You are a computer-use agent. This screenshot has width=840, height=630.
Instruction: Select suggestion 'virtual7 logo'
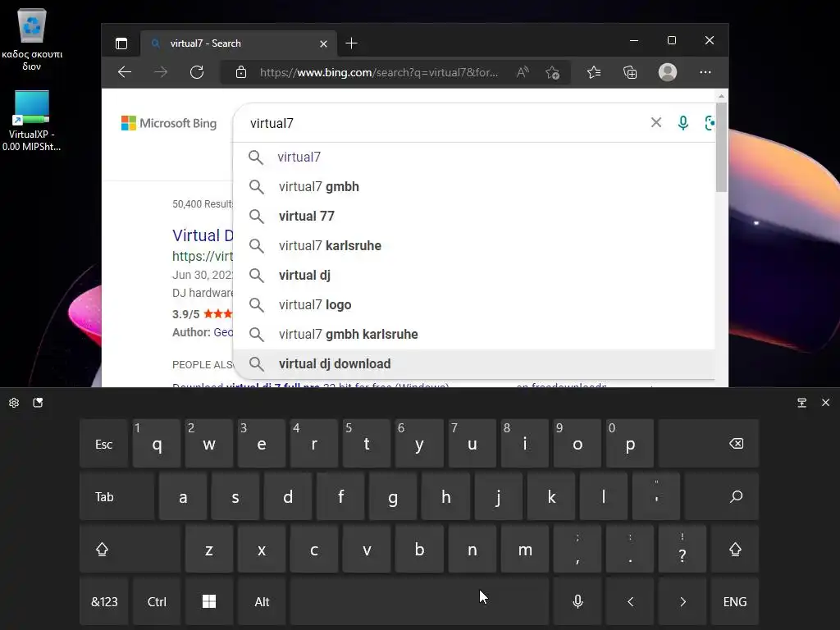click(475, 304)
